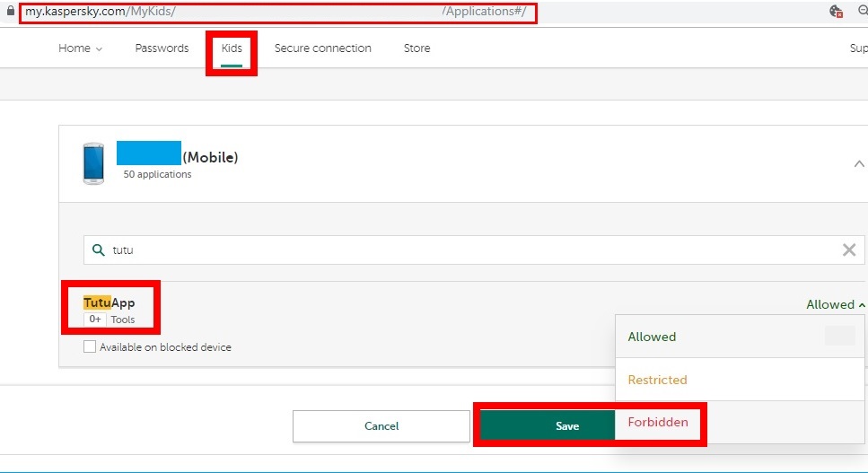The image size is (868, 473).
Task: Click the mobile phone device icon
Action: click(93, 163)
